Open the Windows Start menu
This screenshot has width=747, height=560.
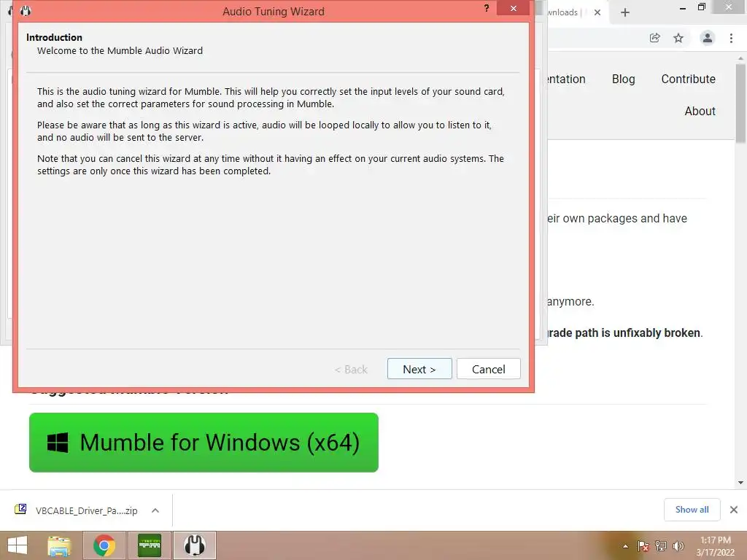coord(18,545)
